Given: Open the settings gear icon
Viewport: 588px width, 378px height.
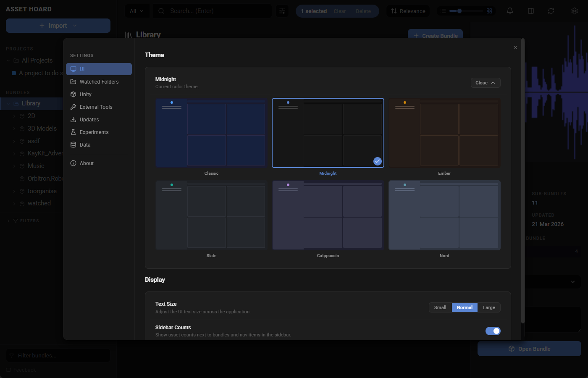Looking at the screenshot, I should tap(574, 11).
